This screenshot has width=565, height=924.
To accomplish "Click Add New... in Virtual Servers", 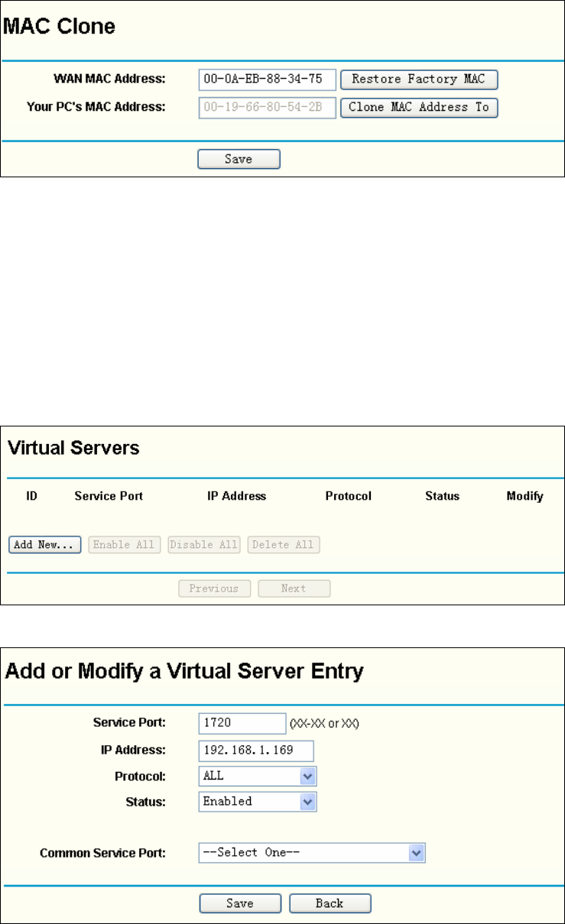I will (x=45, y=545).
